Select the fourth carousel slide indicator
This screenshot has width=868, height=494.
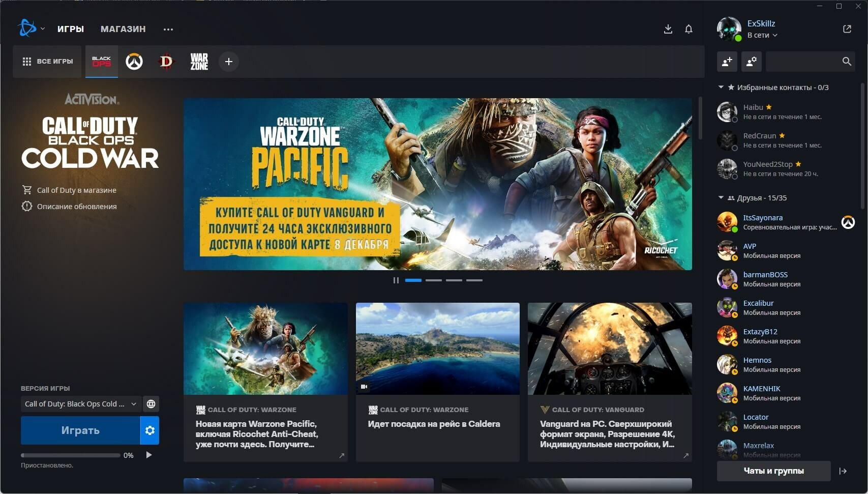click(x=474, y=280)
